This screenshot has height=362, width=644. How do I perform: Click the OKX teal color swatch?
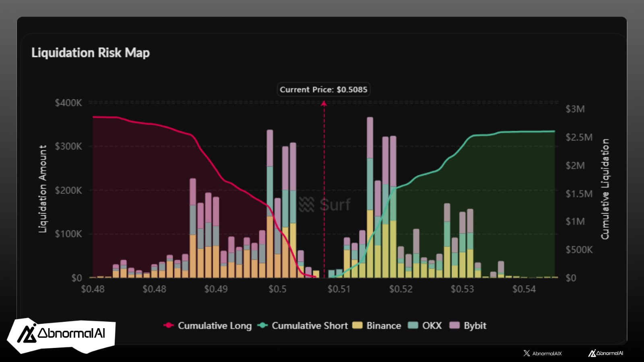(413, 325)
